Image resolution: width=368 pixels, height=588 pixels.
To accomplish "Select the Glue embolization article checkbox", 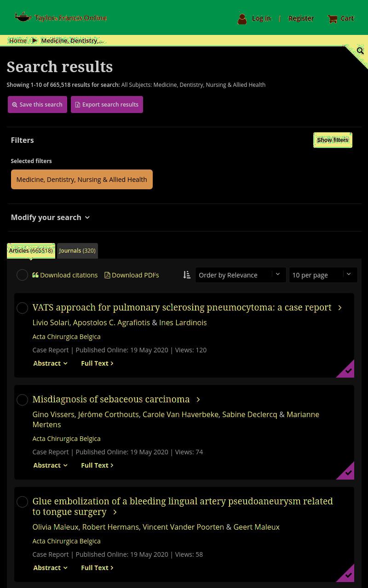I will 22,502.
